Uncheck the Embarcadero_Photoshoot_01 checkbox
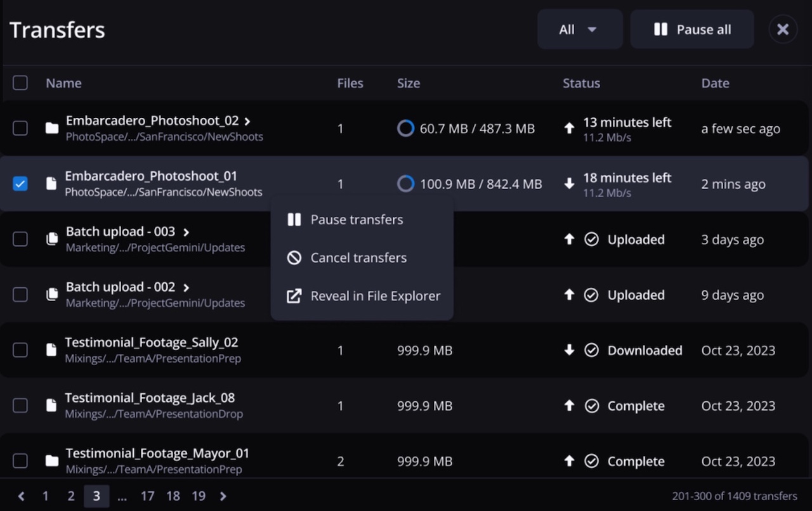812x511 pixels. 20,184
